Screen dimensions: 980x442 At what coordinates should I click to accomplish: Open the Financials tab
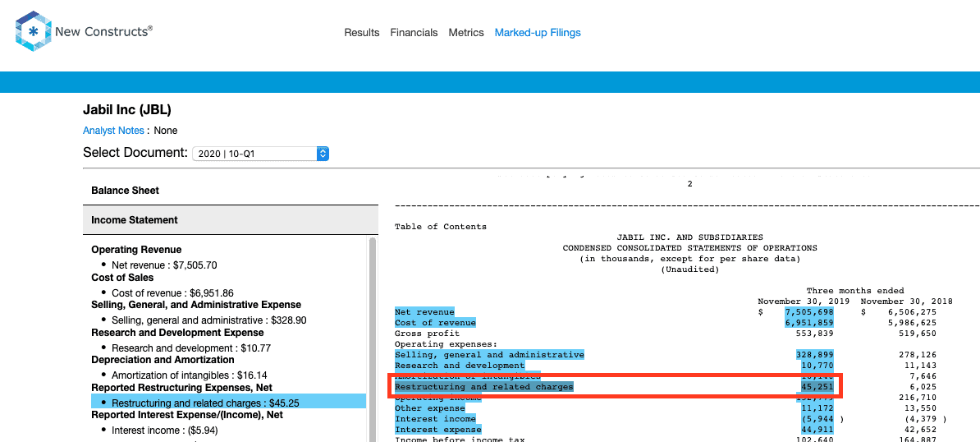[x=414, y=33]
